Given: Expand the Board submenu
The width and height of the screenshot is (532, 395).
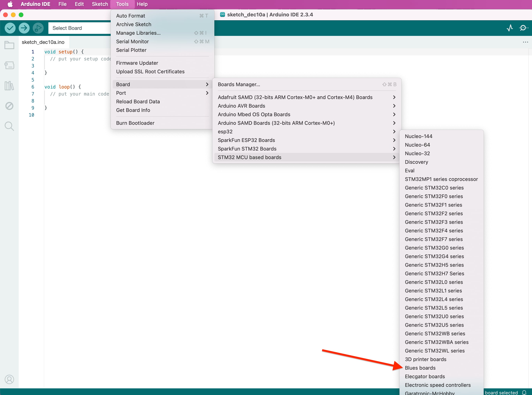Looking at the screenshot, I should click(163, 84).
